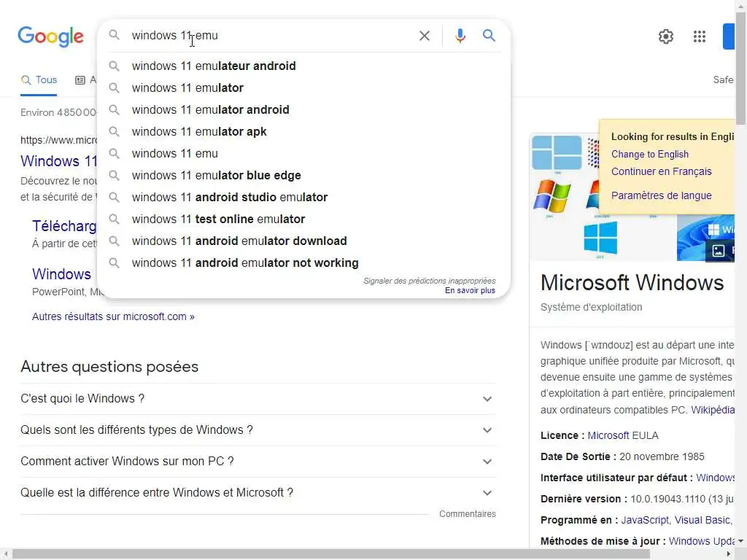Click magnifier icon beside 'windows 11 emulator blue edge'
Screen dimensions: 747x560
point(114,175)
